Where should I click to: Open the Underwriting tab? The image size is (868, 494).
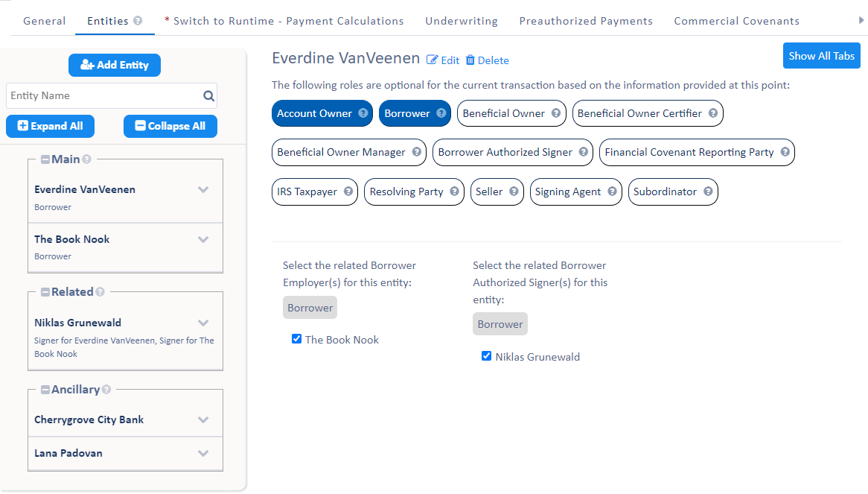pyautogui.click(x=462, y=21)
